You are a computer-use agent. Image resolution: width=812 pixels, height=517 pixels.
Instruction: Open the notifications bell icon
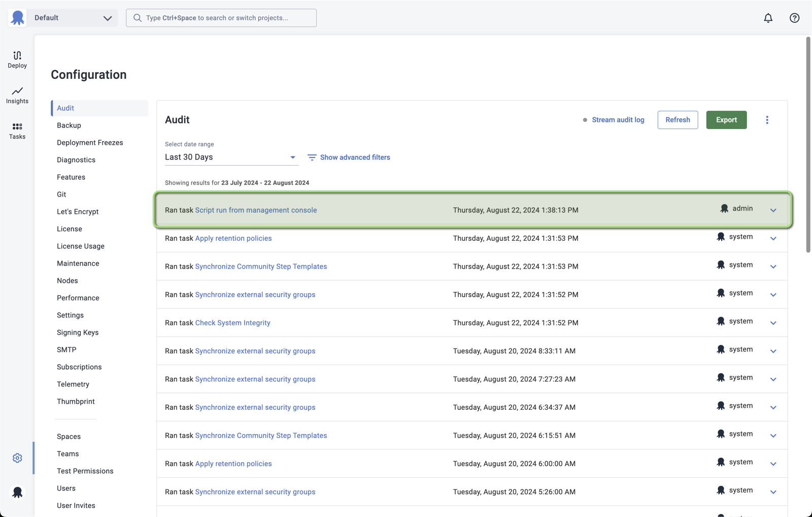(x=768, y=18)
